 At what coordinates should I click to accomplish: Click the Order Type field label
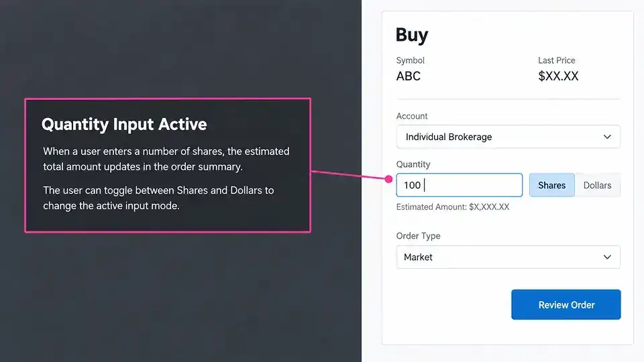(x=418, y=236)
